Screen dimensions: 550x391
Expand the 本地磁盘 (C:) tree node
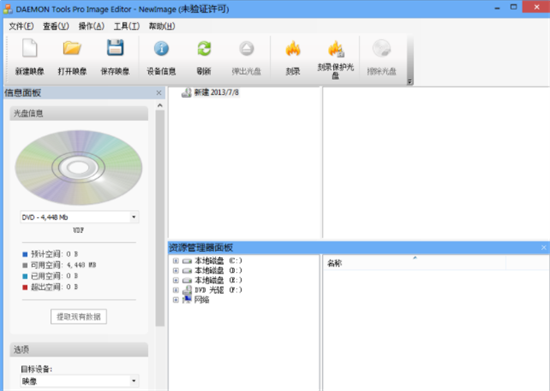(x=176, y=261)
